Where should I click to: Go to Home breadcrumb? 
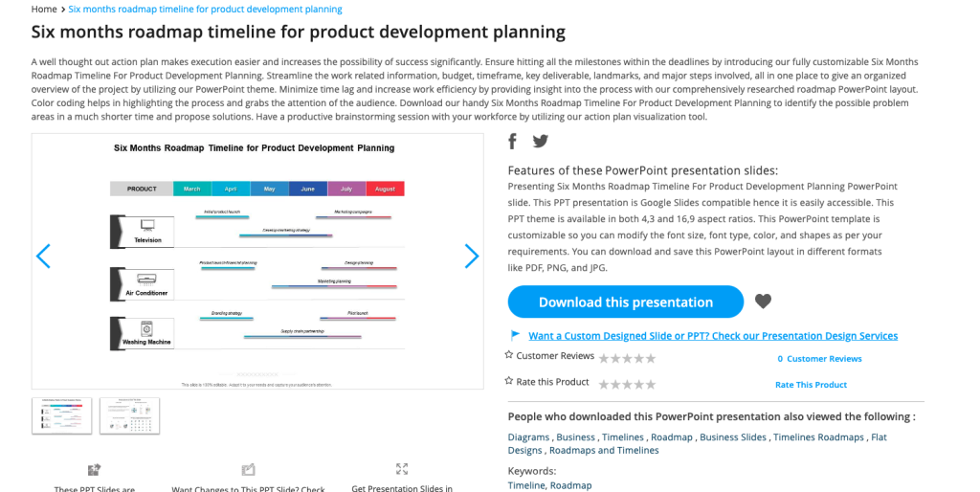pyautogui.click(x=44, y=9)
